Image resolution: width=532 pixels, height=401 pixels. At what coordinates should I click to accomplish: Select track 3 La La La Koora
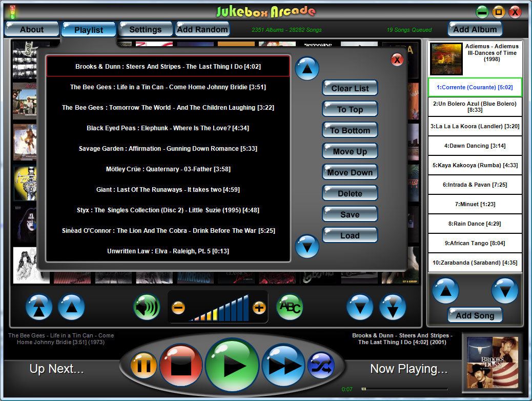475,126
